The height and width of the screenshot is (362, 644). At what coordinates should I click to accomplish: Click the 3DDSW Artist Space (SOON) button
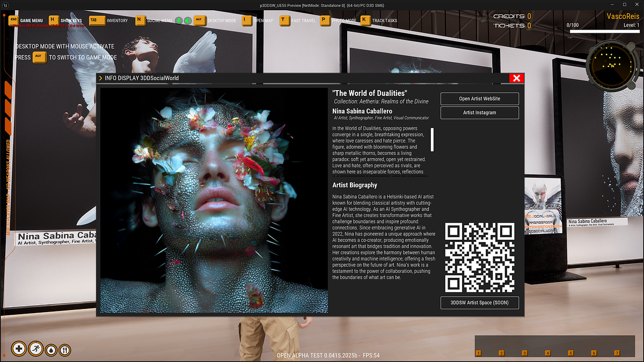479,302
